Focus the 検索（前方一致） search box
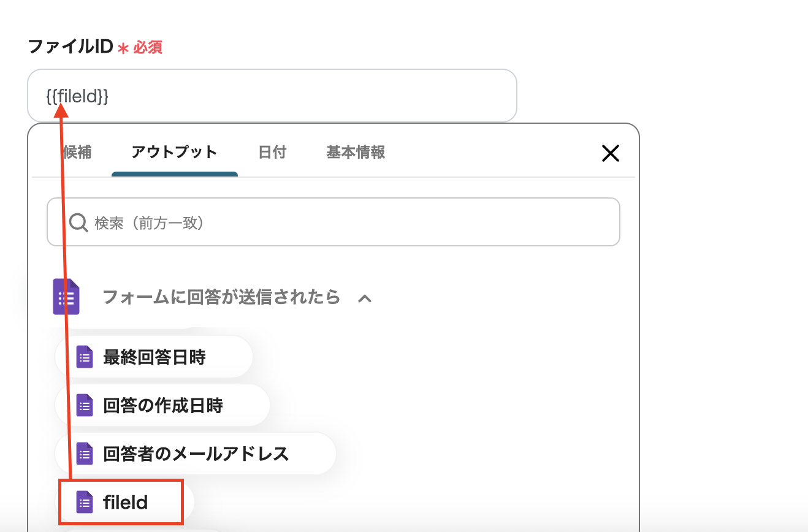The image size is (808, 532). pos(343,222)
